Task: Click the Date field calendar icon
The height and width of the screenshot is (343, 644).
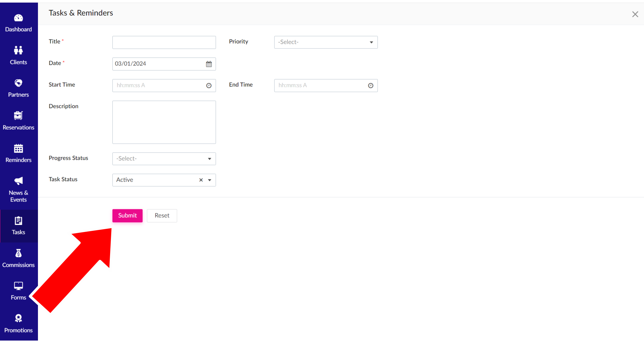Action: [209, 64]
